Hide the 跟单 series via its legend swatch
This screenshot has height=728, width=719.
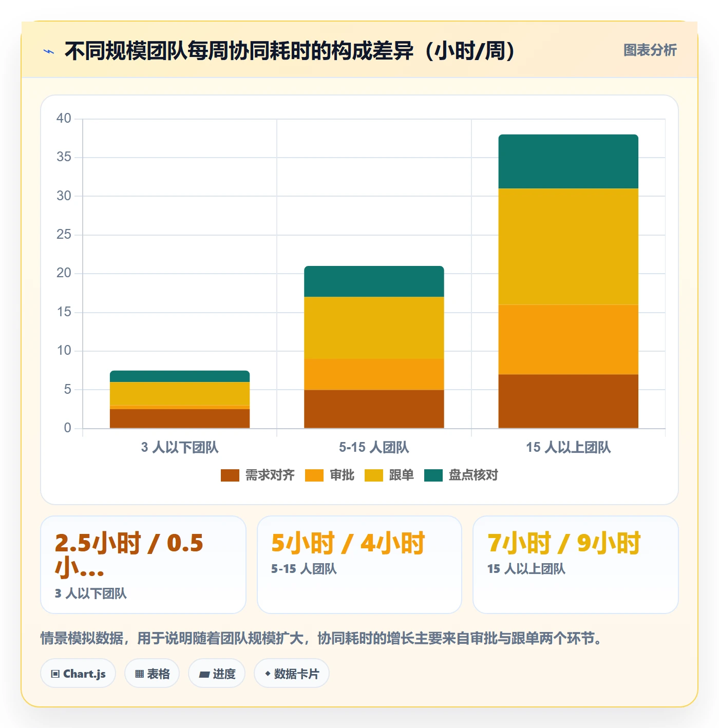373,475
